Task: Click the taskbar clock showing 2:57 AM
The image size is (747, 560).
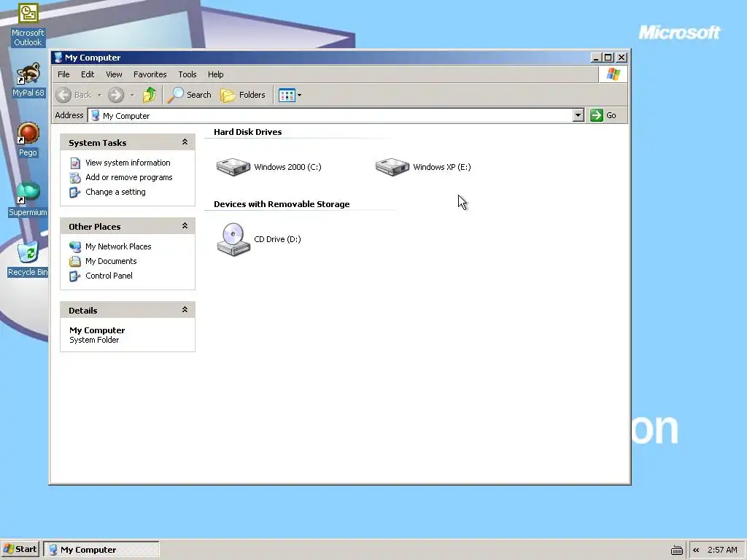Action: coord(722,550)
